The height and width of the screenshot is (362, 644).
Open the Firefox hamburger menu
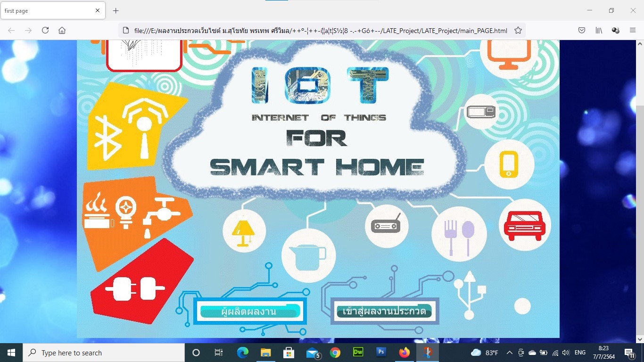tap(633, 30)
